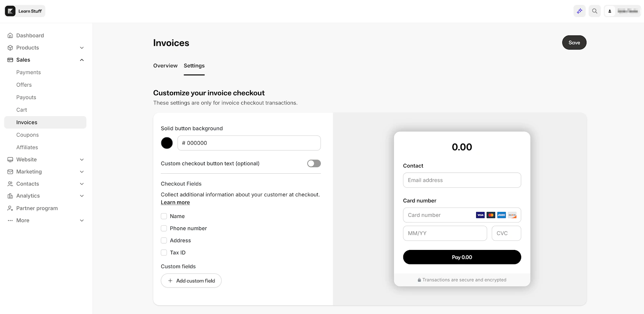Check the Phone number checkout field

pyautogui.click(x=164, y=228)
